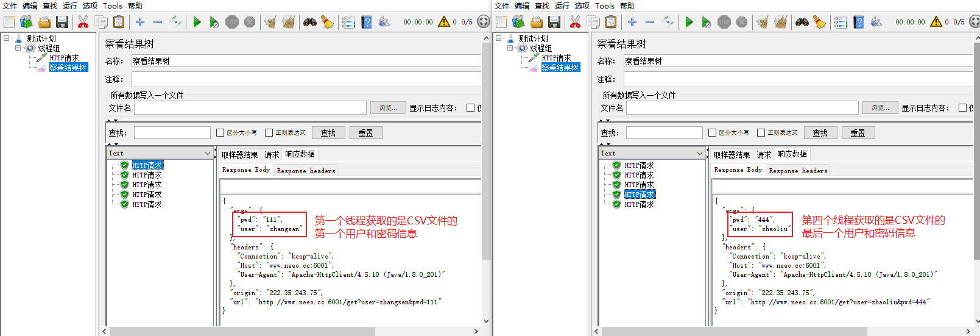Click Open file icon in left window
Screen dimensions: 980x336
coord(44,22)
